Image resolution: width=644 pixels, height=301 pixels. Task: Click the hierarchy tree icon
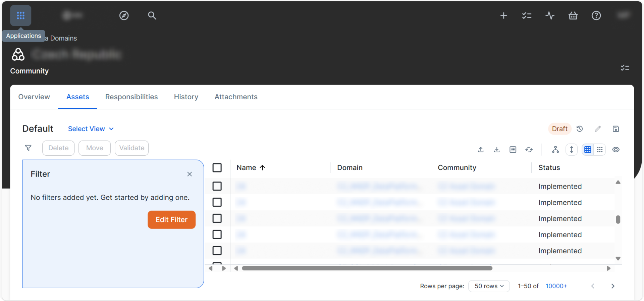(x=555, y=150)
